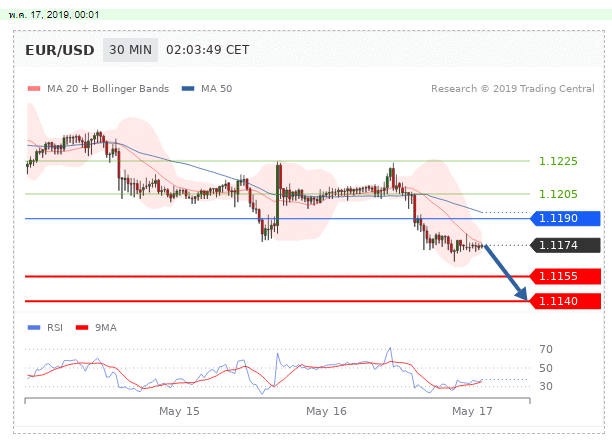Click the RSI legend label
Screen dimensions: 612x442
click(x=55, y=328)
